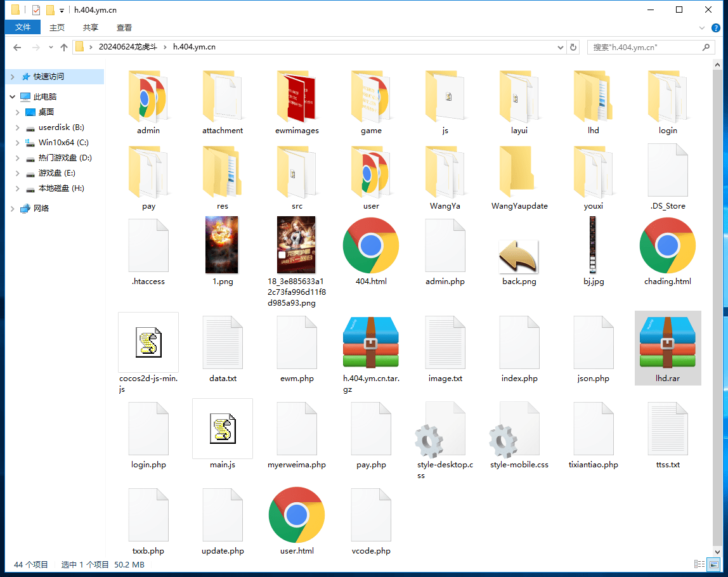
Task: Open the admin folder
Action: pos(148,98)
